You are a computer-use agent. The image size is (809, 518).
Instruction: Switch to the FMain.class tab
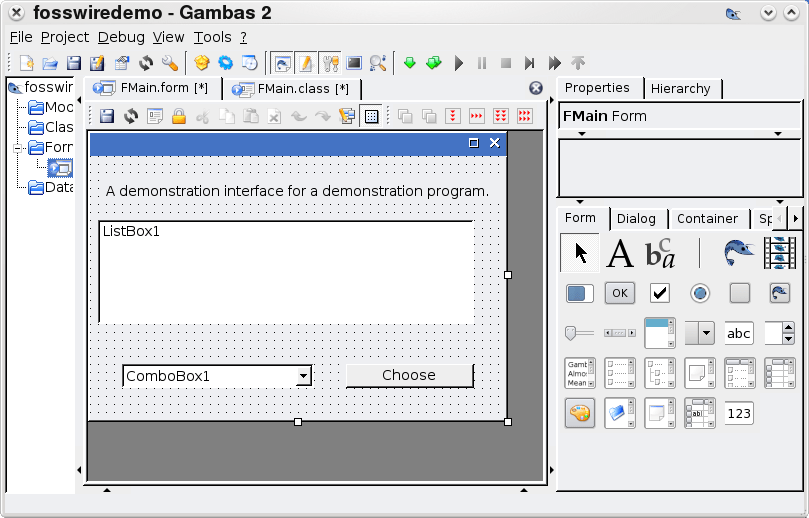coord(292,89)
